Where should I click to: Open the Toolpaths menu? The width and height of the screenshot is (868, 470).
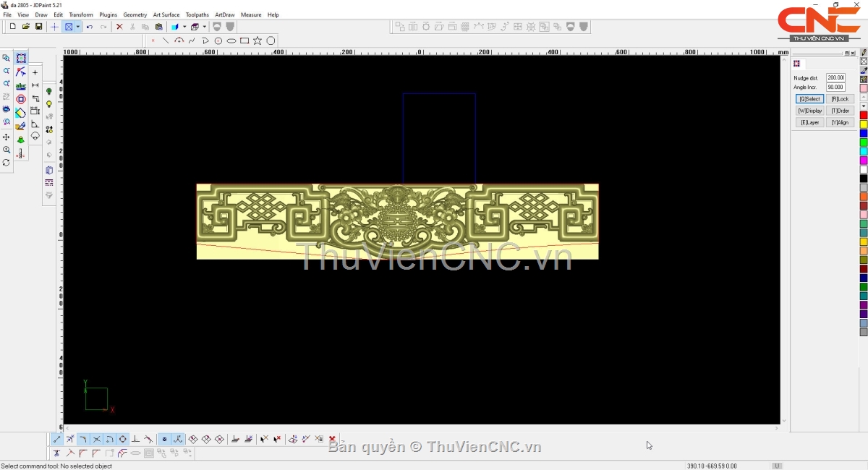[x=197, y=14]
